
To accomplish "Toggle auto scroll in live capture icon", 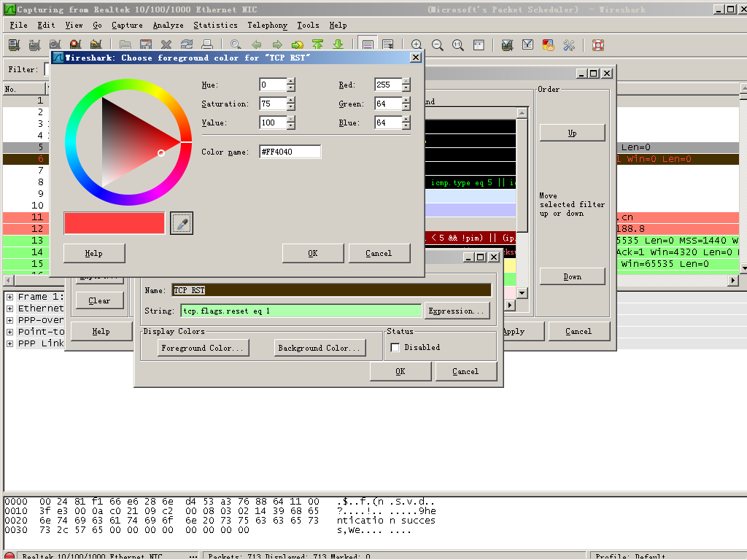I will point(388,44).
